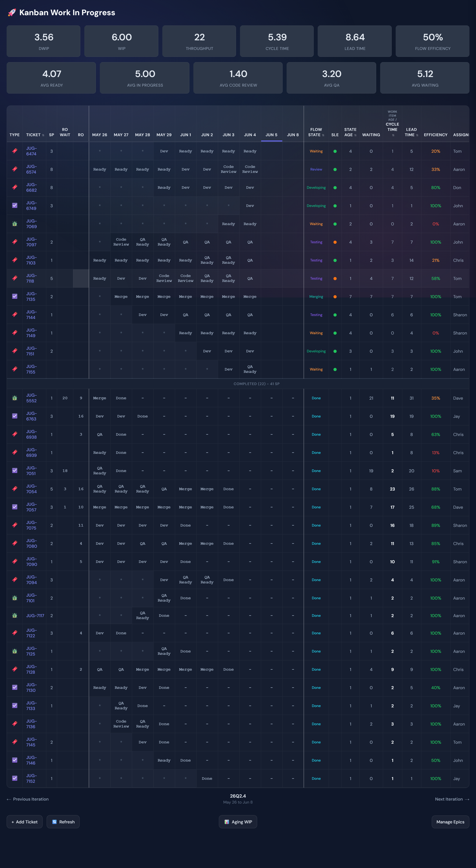Go to Next Iteration
476x868 pixels.
(452, 799)
